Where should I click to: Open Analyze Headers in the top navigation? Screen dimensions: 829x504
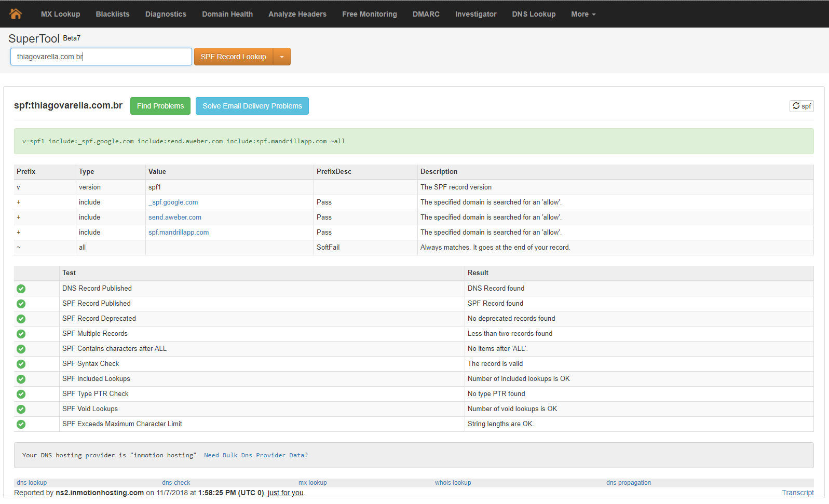(x=297, y=14)
